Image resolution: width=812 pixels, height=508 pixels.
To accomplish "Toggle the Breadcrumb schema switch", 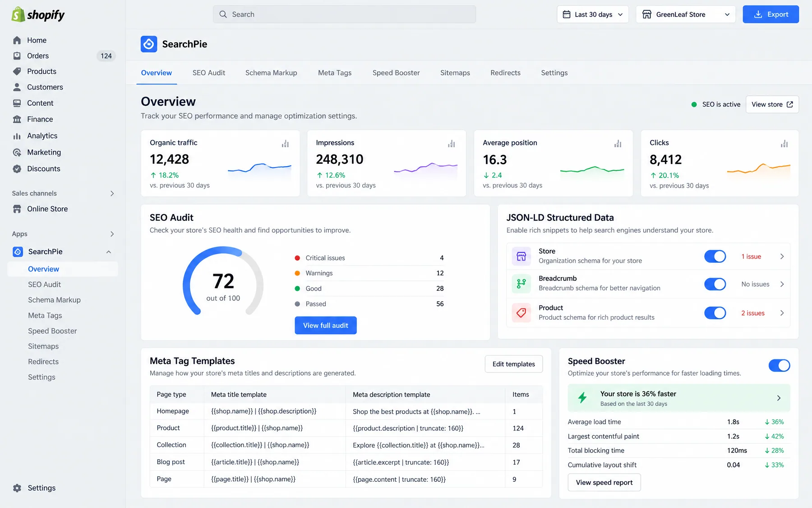I will tap(715, 284).
